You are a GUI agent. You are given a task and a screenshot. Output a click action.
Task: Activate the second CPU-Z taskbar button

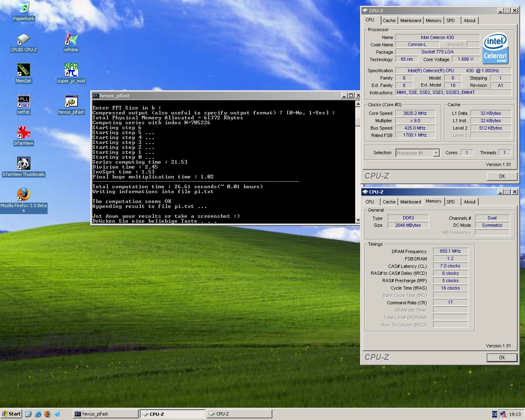[x=239, y=414]
